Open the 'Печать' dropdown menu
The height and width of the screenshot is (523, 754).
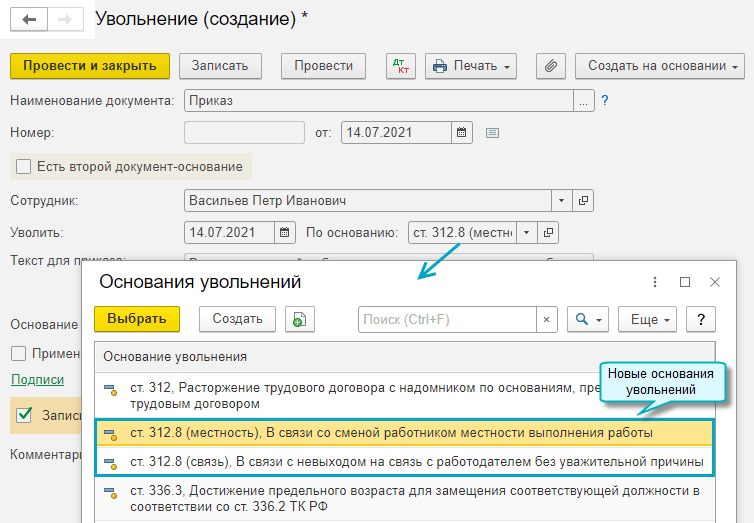pyautogui.click(x=471, y=66)
